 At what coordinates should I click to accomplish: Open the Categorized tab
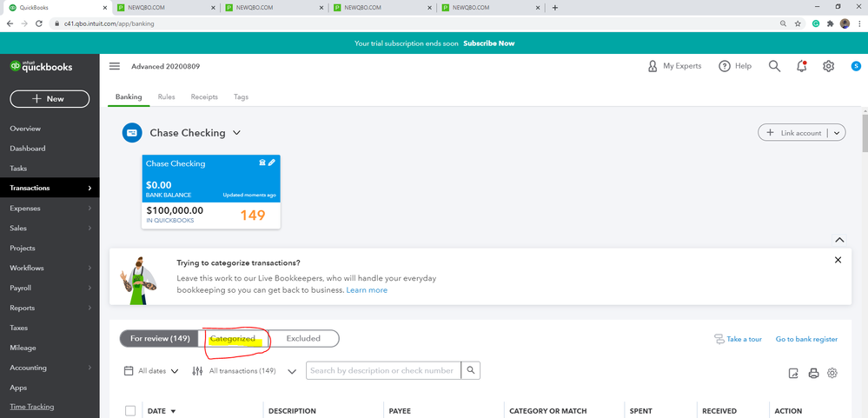(233, 338)
